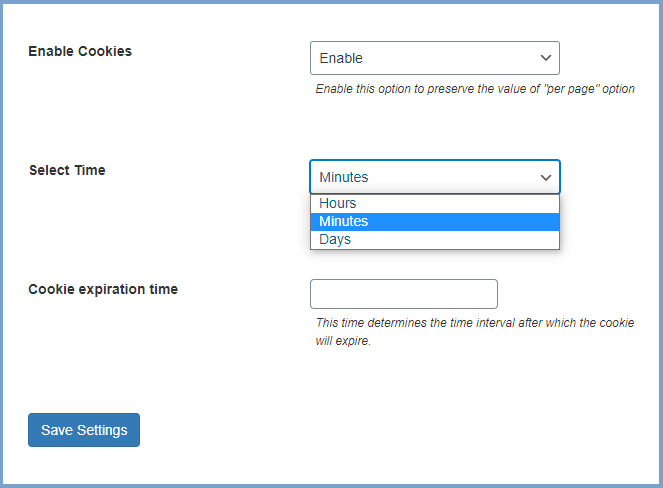Screen dimensions: 663x488
Task: Click the word "Settings" on the blue button
Action: click(102, 430)
